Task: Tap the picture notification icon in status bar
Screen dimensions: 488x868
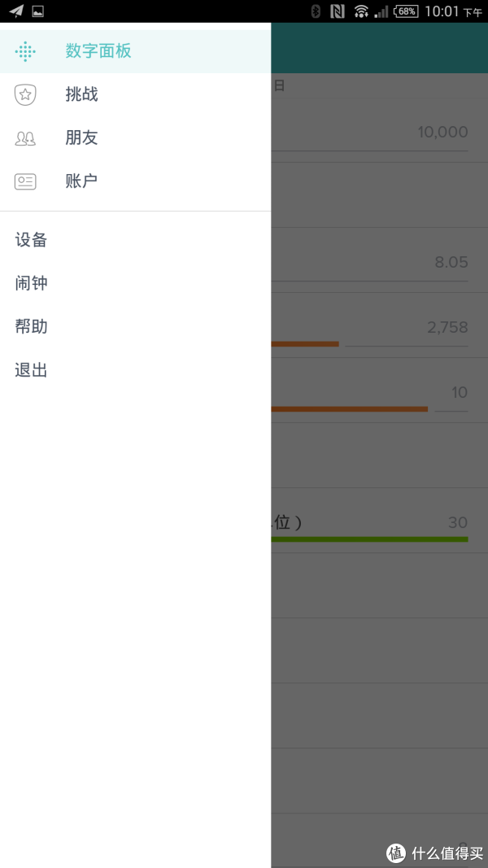Action: point(38,11)
